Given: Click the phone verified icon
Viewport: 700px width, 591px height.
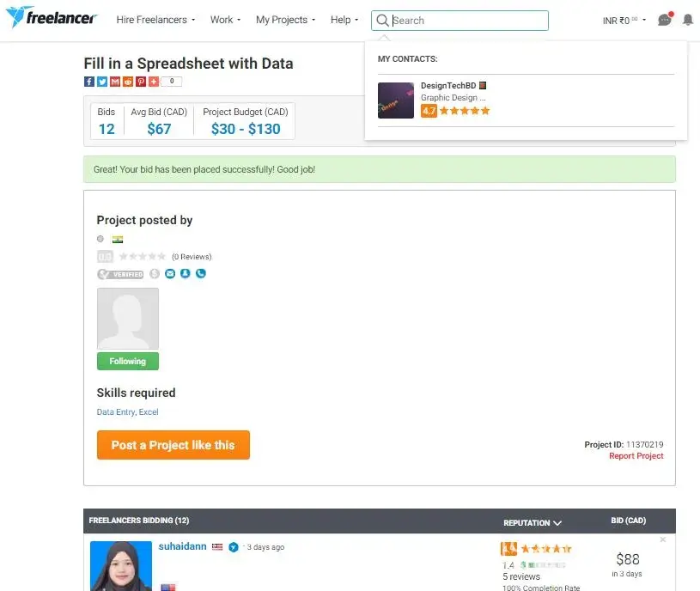Looking at the screenshot, I should click(x=201, y=274).
